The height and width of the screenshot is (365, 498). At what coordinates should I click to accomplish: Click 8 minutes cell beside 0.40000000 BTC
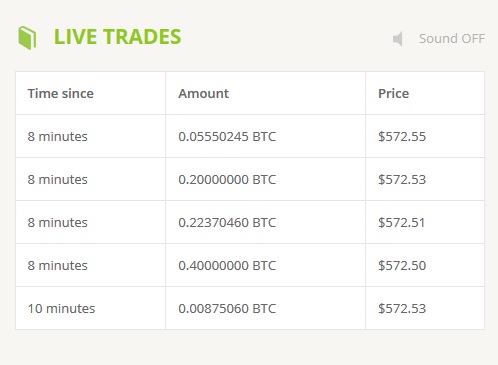tap(91, 265)
